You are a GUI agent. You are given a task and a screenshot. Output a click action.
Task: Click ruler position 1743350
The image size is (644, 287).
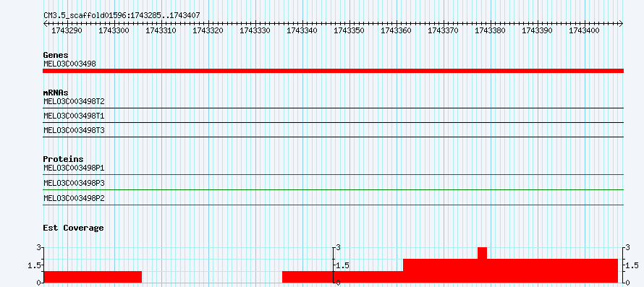coord(349,30)
